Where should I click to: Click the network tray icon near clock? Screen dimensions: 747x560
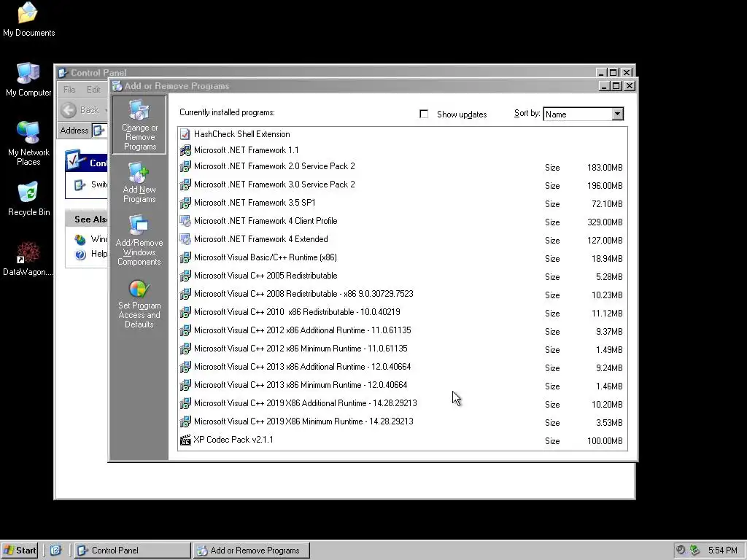pos(694,550)
